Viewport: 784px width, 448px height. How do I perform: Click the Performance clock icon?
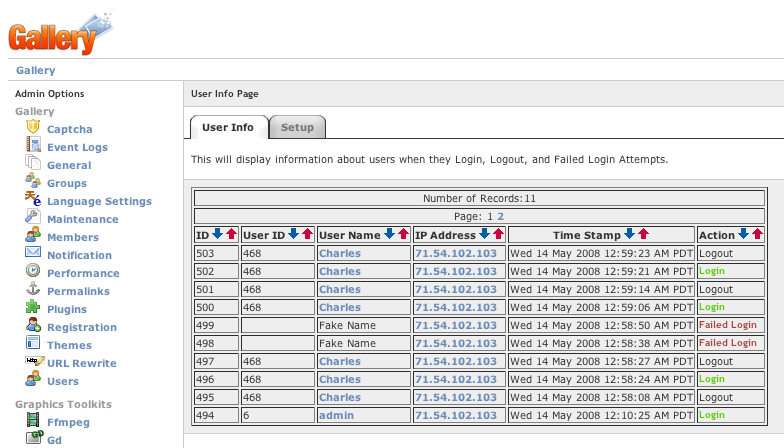(33, 270)
